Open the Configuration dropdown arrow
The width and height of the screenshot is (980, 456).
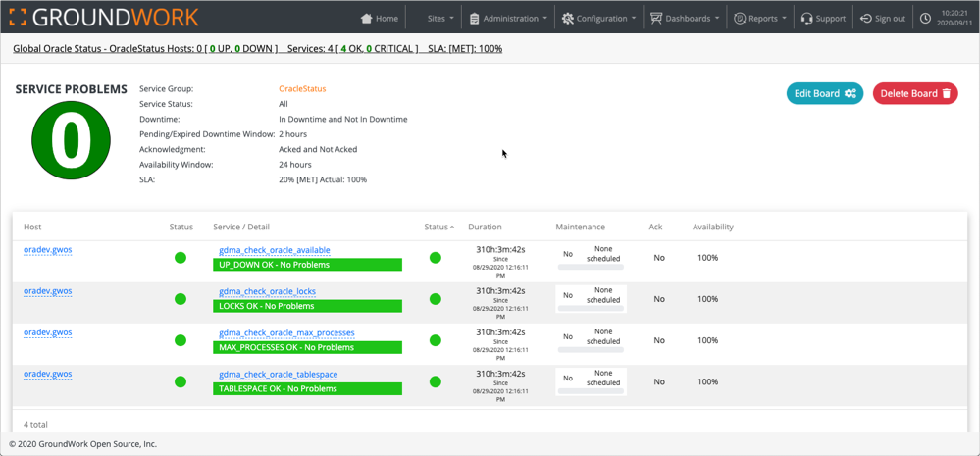pos(634,18)
